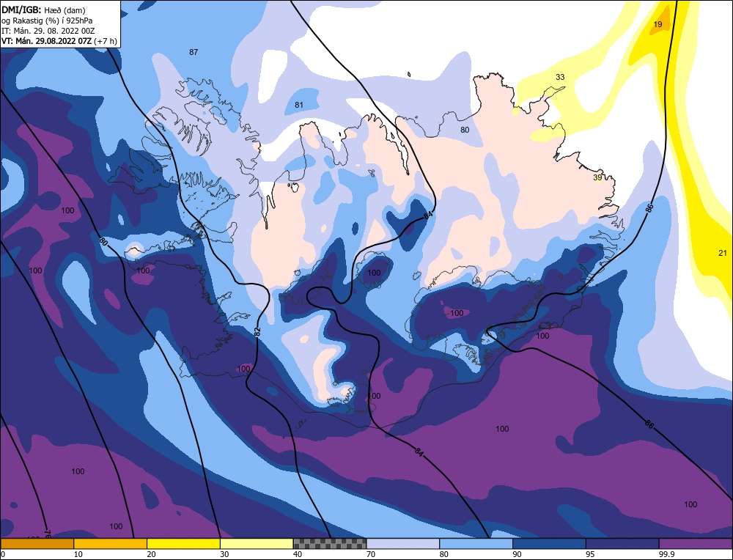Click the '40' tick label under the legend
Viewport: 733px width, 560px height.
click(298, 554)
